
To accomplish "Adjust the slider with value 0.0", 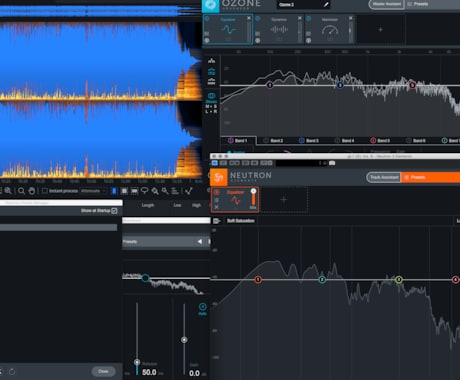I will [184, 340].
